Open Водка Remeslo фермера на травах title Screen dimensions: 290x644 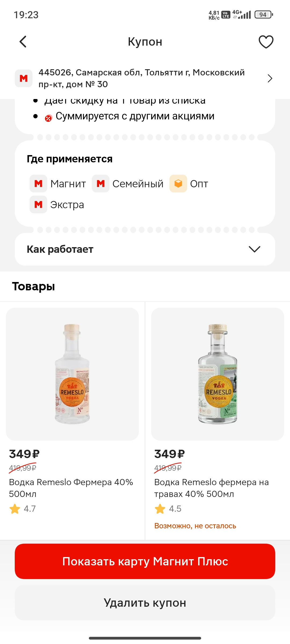(212, 488)
